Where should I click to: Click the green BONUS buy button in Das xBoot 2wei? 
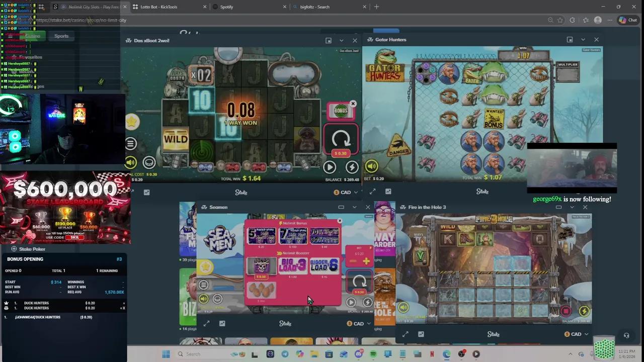[341, 111]
